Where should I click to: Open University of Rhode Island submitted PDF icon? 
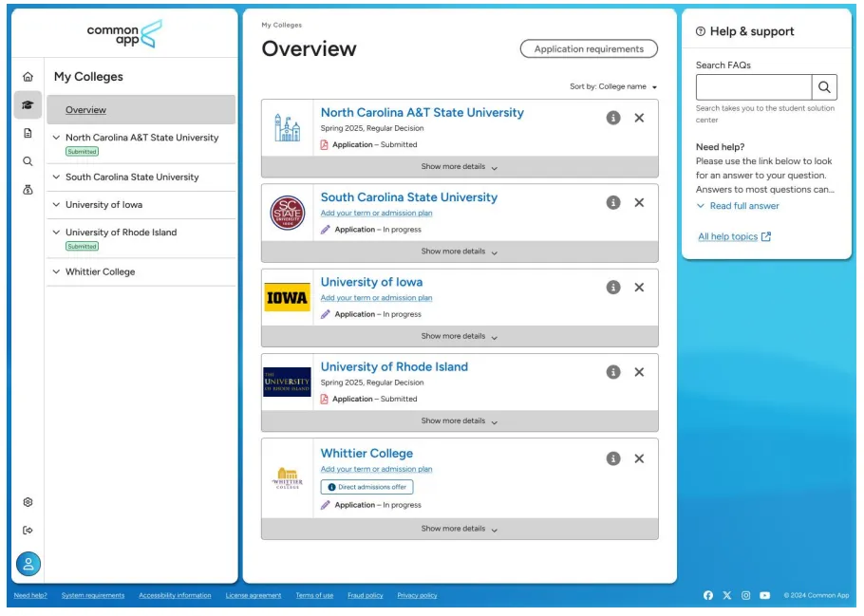click(x=324, y=399)
